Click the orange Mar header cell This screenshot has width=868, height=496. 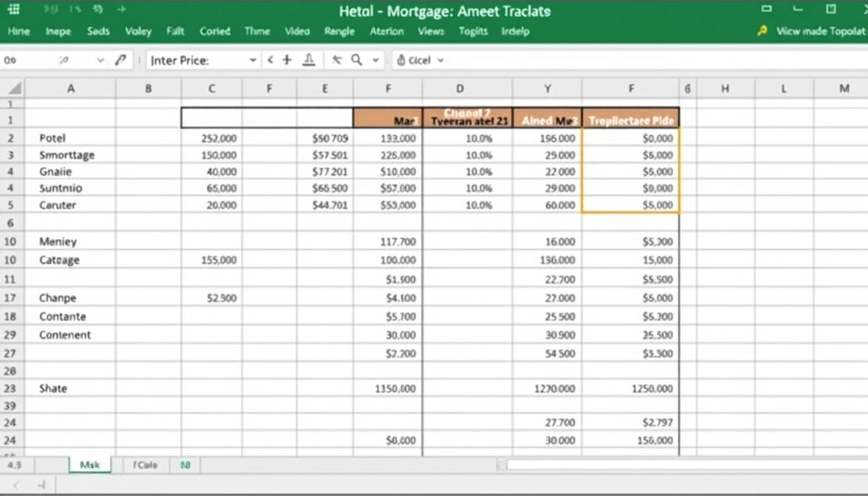coord(388,118)
